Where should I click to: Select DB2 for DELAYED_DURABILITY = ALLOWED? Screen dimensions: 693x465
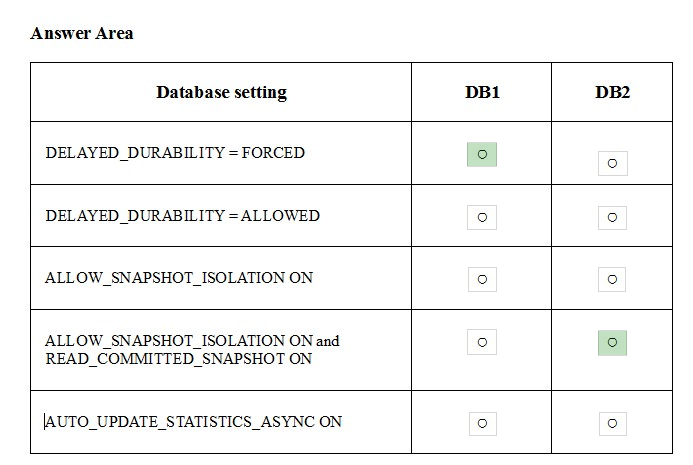612,217
